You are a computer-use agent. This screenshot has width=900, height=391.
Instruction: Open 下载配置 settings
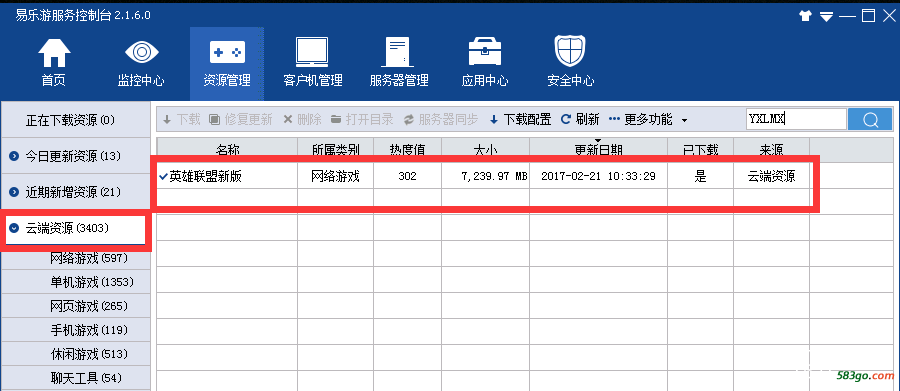pyautogui.click(x=520, y=119)
